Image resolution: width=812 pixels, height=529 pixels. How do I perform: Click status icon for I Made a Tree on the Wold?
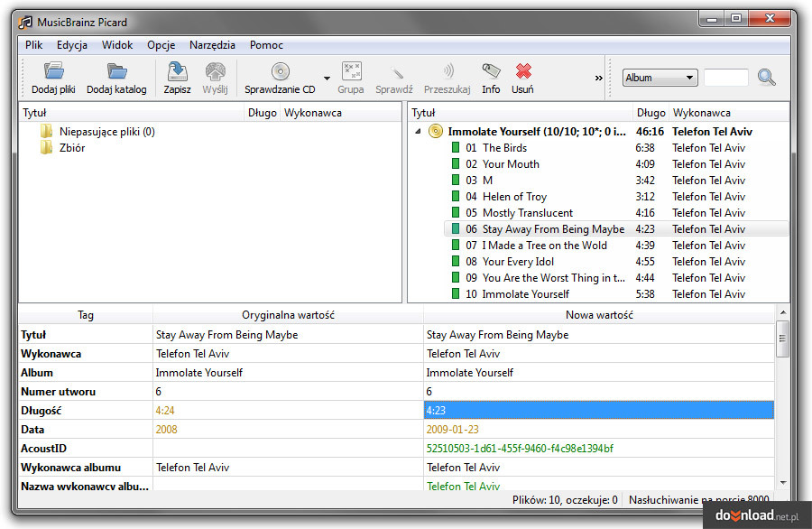point(456,245)
